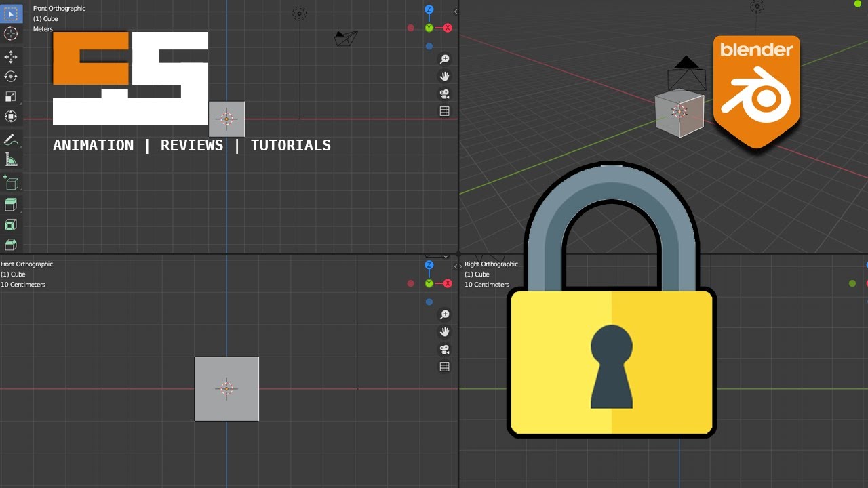Expand top-left viewport sidebar arrow

(x=456, y=12)
